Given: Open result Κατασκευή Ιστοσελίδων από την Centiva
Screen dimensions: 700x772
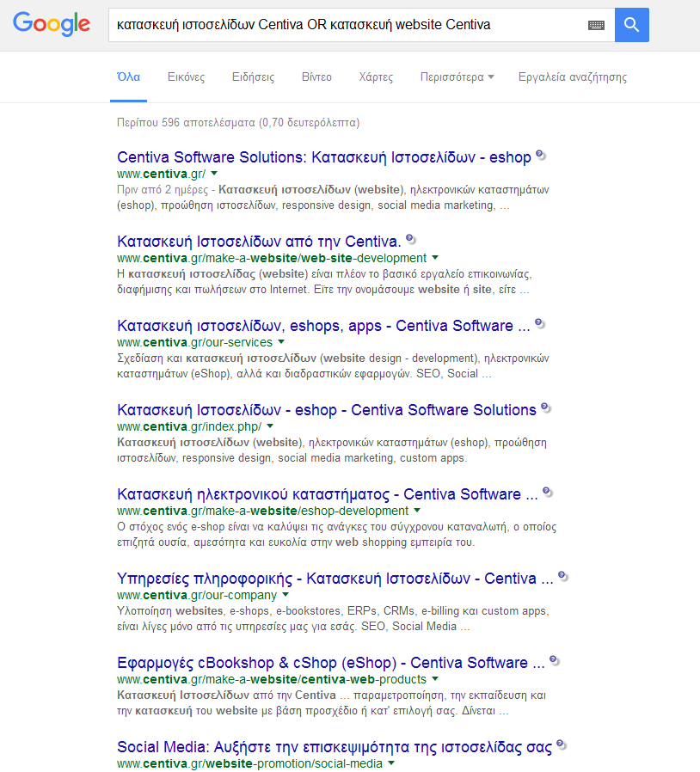Looking at the screenshot, I should pyautogui.click(x=259, y=242).
